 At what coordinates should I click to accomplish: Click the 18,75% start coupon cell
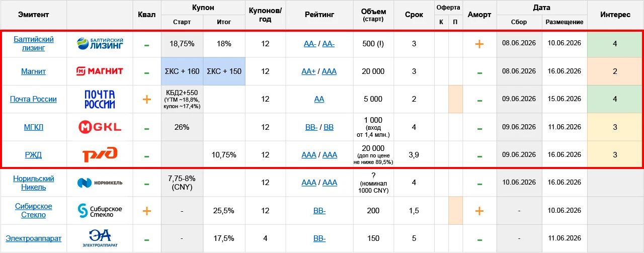pyautogui.click(x=182, y=44)
